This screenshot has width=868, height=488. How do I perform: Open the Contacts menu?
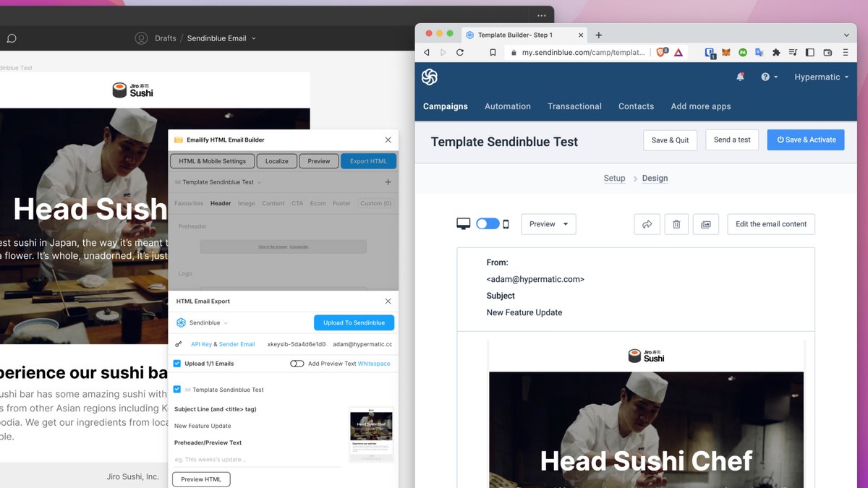pyautogui.click(x=636, y=106)
